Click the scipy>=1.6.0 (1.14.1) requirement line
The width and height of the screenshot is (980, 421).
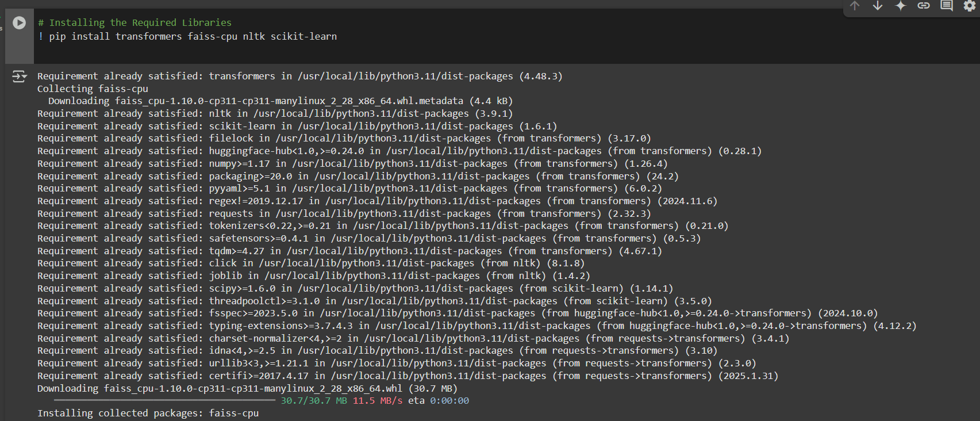355,289
